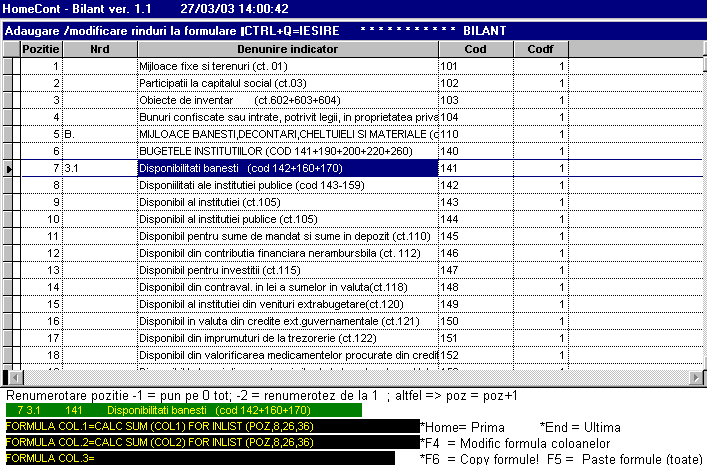Image resolution: width=707 pixels, height=465 pixels.
Task: Click row selector box for position 1
Action: pos(8,66)
